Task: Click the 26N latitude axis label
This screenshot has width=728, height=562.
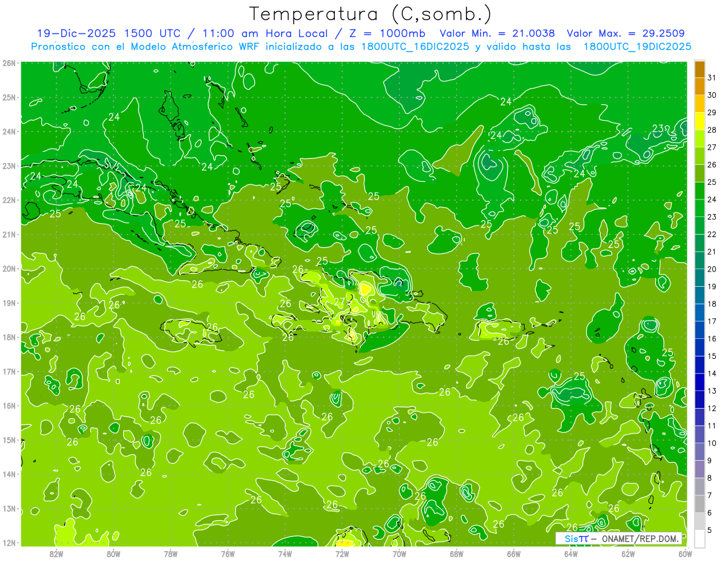Action: point(9,63)
